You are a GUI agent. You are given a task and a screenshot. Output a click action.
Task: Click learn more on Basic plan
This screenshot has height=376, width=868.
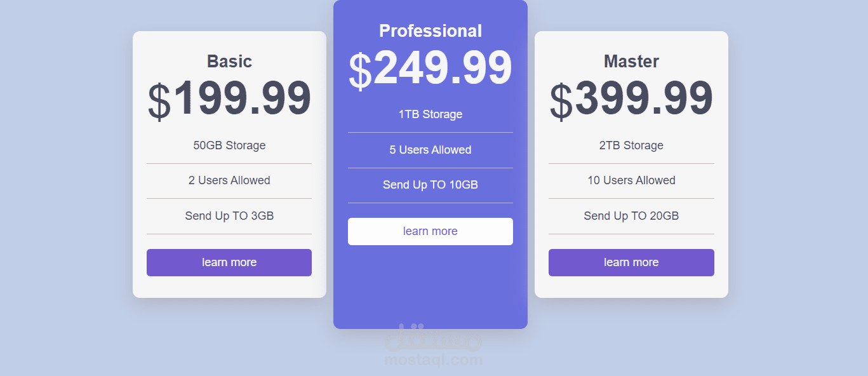(229, 262)
